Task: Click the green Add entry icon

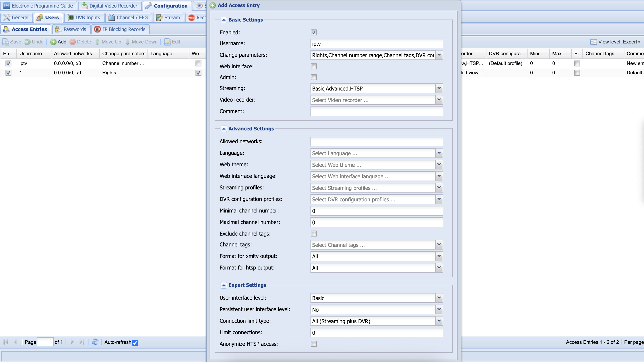Action: pyautogui.click(x=53, y=42)
